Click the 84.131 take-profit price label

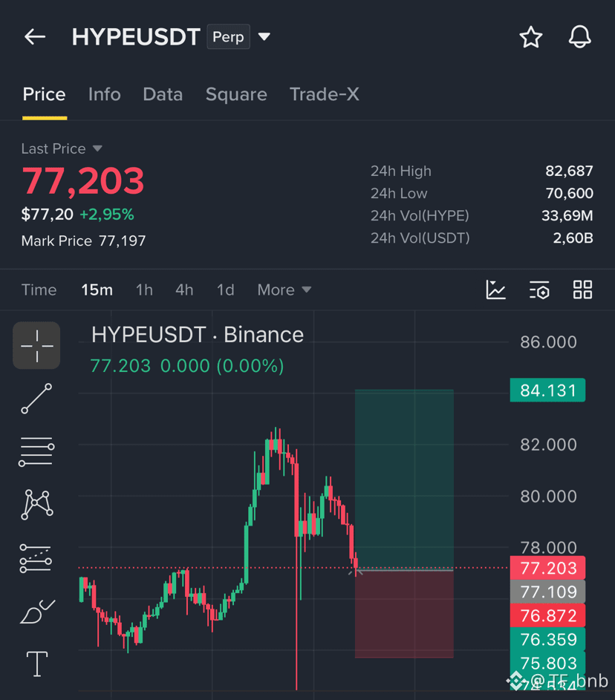547,390
